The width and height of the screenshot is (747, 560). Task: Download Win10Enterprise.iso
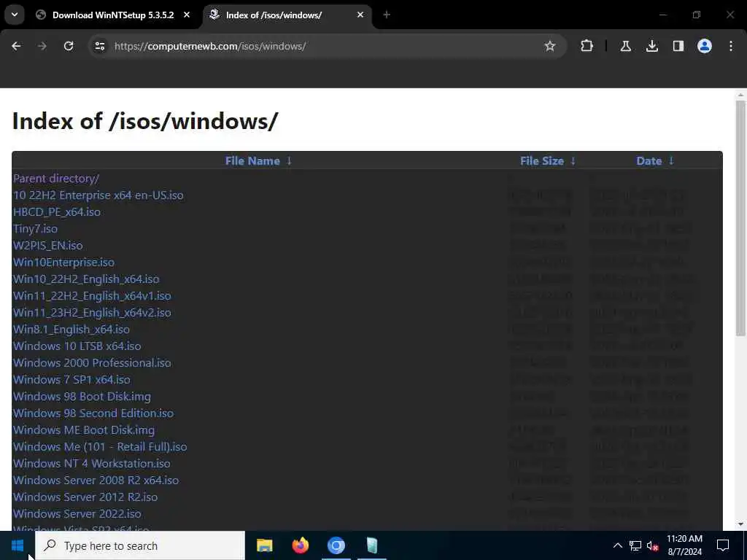(64, 262)
